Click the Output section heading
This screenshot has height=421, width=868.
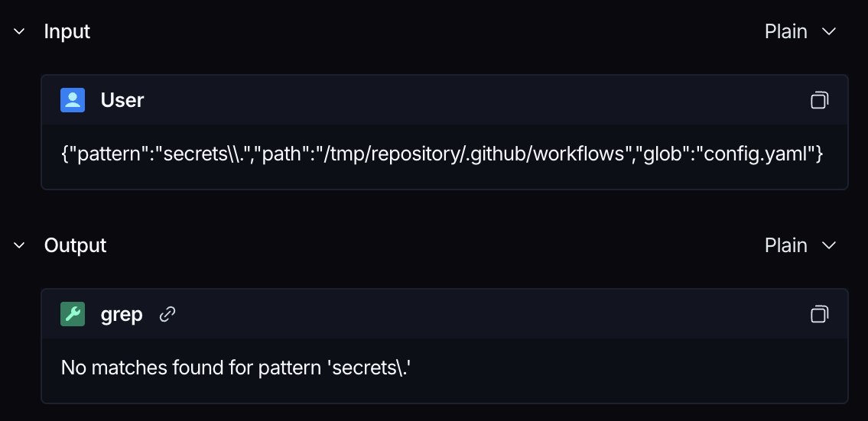click(75, 245)
